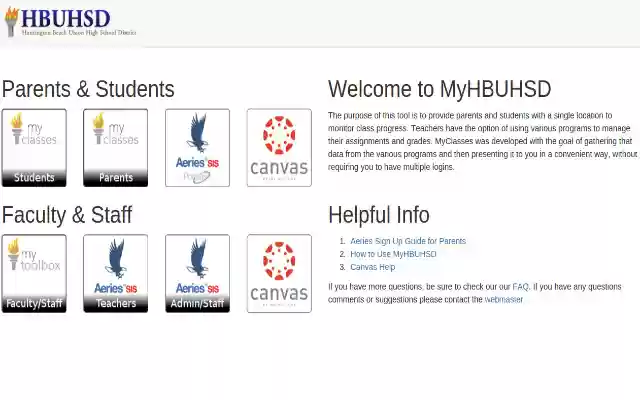Open the MyToolbox Faculty/Staff tile
The width and height of the screenshot is (640, 400).
click(x=34, y=273)
